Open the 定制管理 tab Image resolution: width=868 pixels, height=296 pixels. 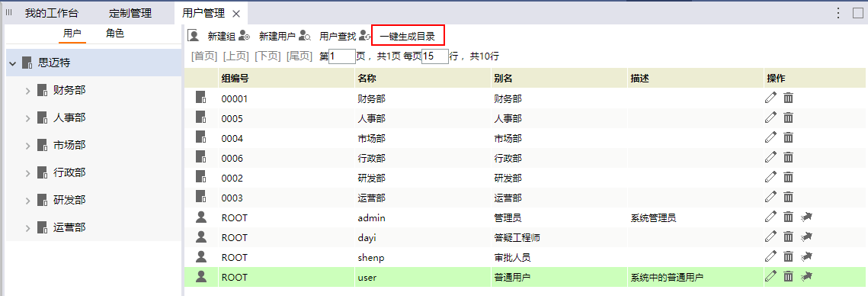(130, 13)
